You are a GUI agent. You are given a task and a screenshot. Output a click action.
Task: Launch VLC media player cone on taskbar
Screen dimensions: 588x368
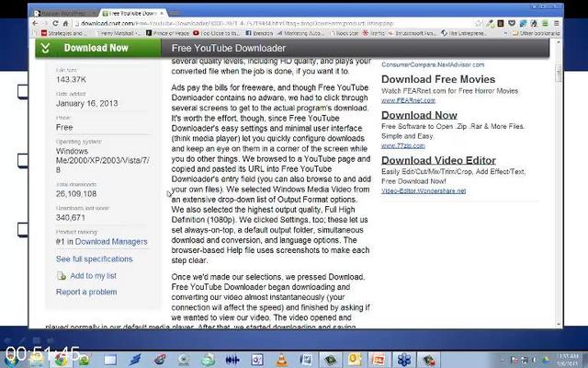click(x=281, y=360)
